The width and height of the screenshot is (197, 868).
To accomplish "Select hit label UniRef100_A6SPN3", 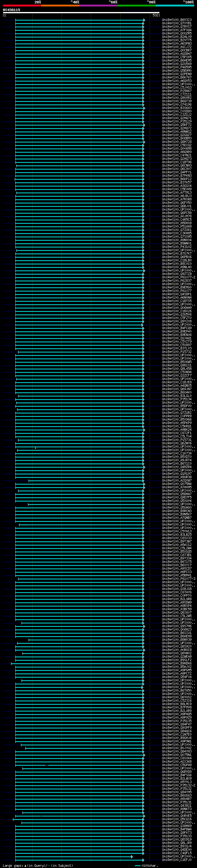I will pos(177,43).
